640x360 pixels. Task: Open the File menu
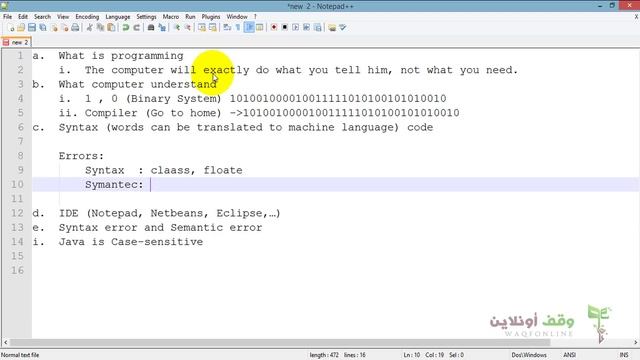point(7,17)
